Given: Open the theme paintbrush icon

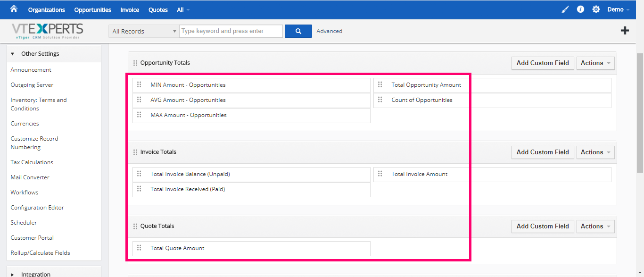Looking at the screenshot, I should [x=566, y=9].
